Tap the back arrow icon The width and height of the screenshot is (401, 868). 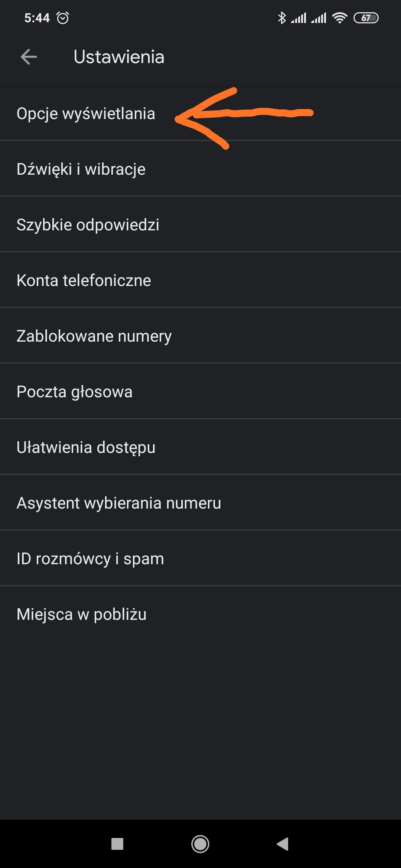coord(29,57)
